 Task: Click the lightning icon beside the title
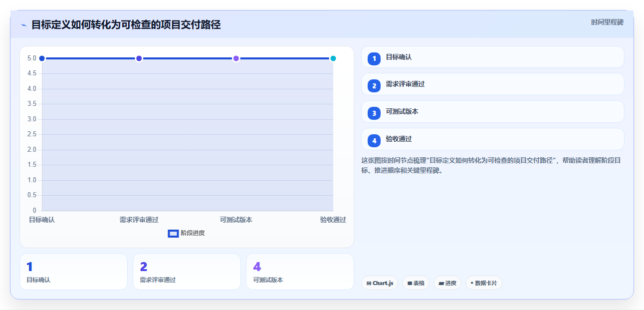pos(24,25)
